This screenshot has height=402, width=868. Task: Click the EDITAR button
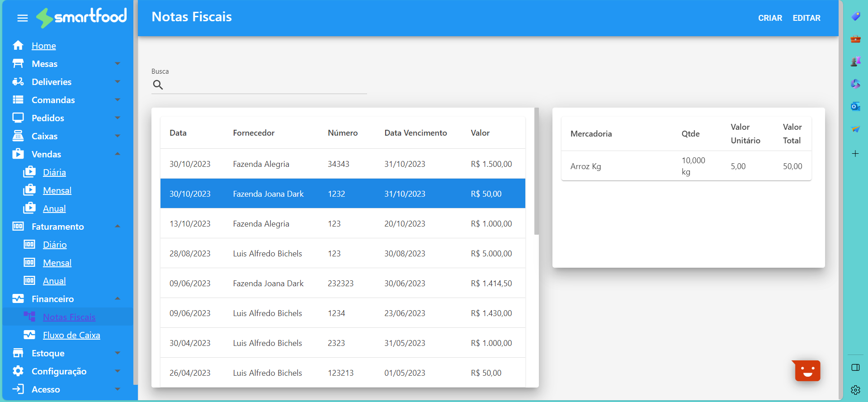(x=807, y=18)
